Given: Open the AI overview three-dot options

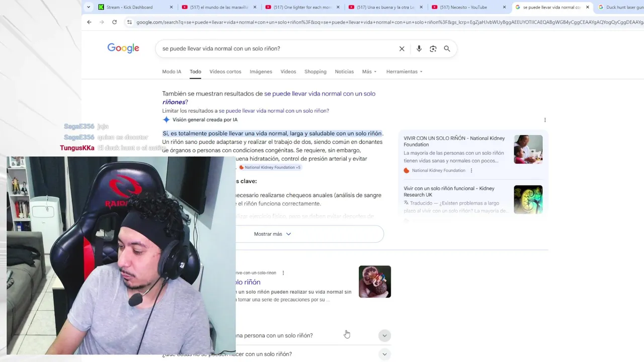Looking at the screenshot, I should pos(545,120).
